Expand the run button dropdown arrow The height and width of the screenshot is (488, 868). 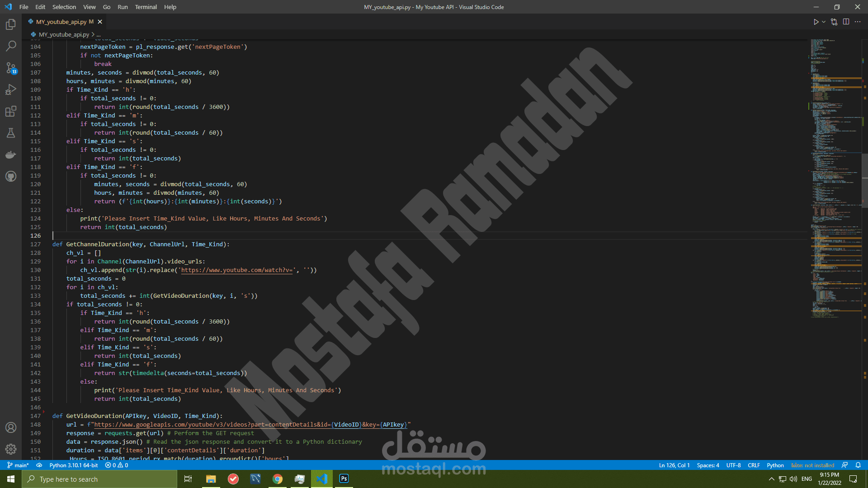[x=824, y=22]
